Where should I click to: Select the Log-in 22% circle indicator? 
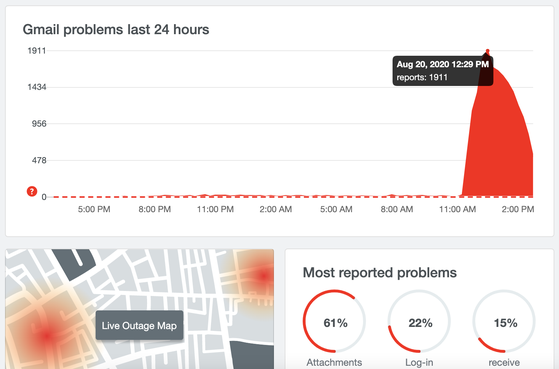click(419, 322)
